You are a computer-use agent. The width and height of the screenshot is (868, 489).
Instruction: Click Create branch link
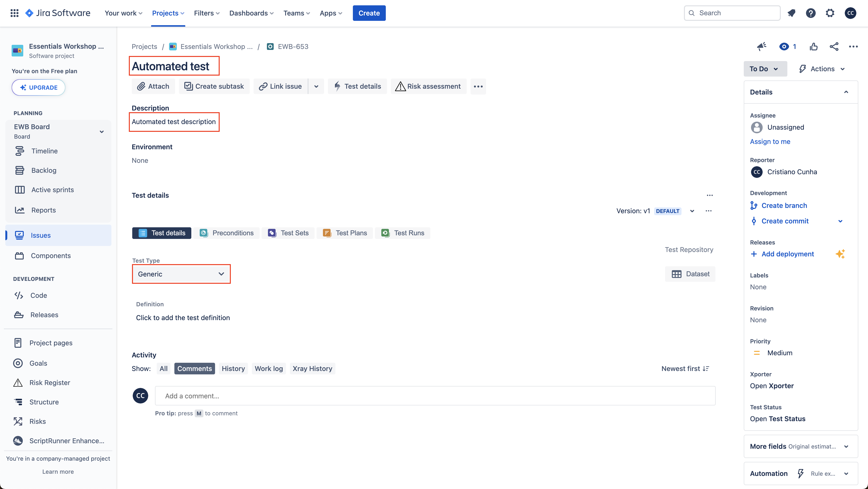(x=784, y=206)
